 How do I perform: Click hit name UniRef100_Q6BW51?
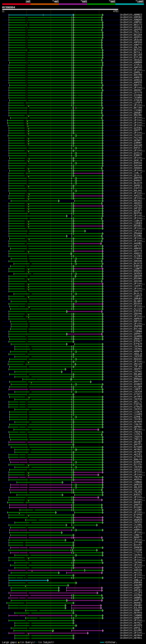[131, 597]
